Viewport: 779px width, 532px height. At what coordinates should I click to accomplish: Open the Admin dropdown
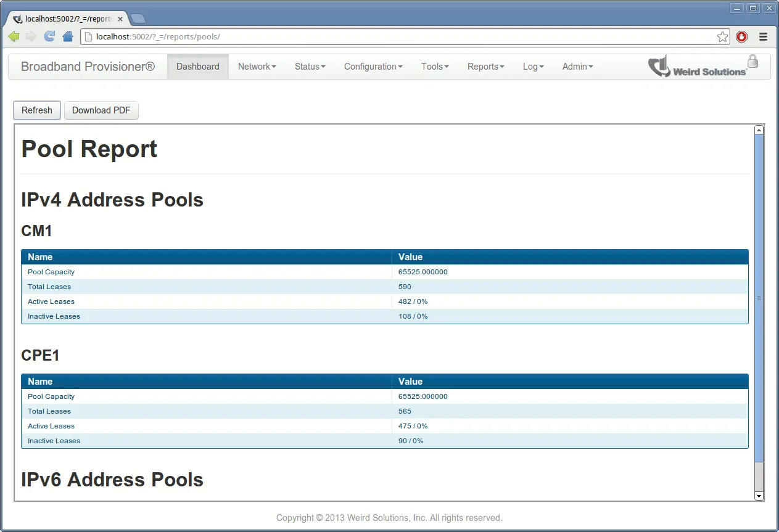[577, 66]
